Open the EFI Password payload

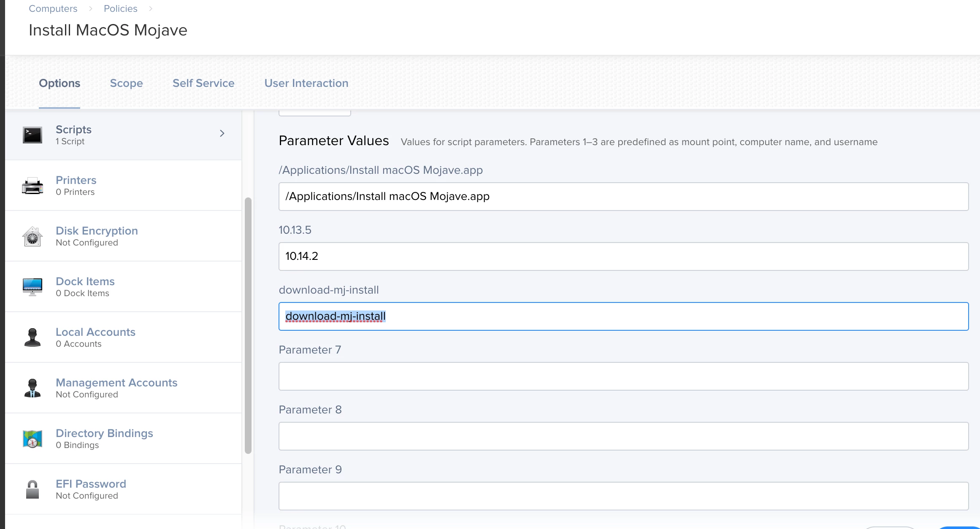point(124,489)
